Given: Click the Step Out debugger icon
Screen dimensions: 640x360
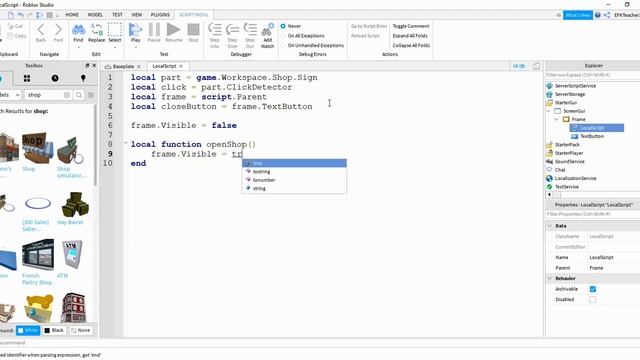Looking at the screenshot, I should (x=250, y=30).
